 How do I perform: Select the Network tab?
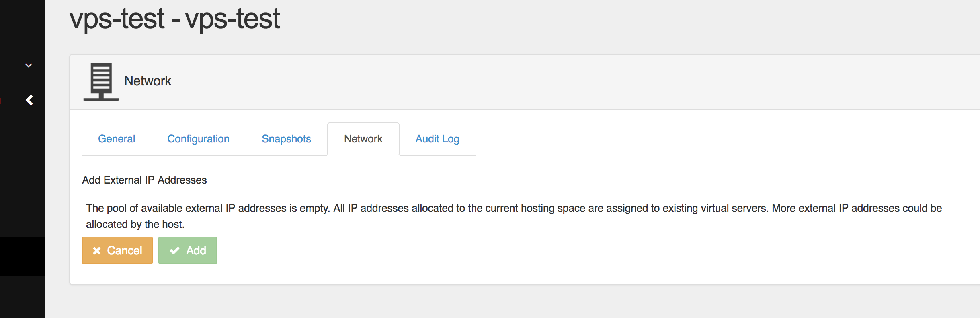pos(363,139)
